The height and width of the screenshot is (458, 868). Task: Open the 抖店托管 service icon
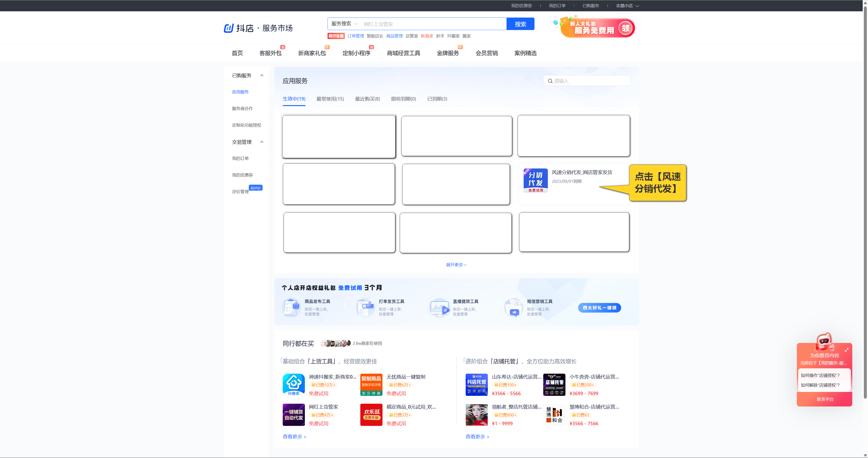(476, 385)
